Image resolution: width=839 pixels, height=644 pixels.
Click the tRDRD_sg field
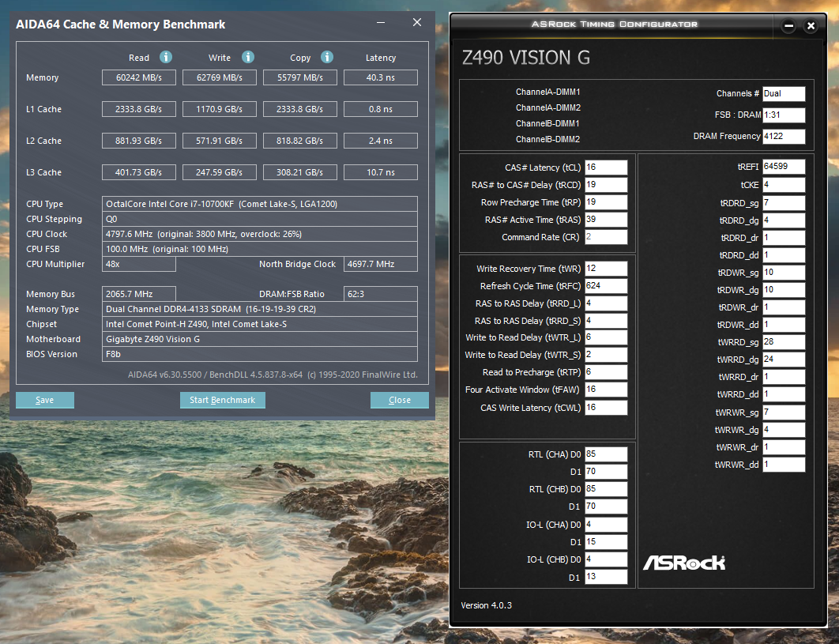pyautogui.click(x=784, y=203)
